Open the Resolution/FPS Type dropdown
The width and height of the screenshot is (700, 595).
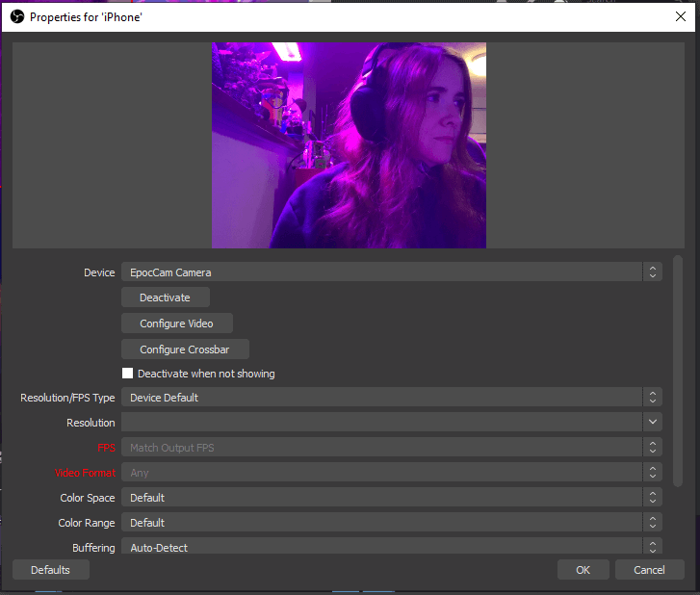392,398
